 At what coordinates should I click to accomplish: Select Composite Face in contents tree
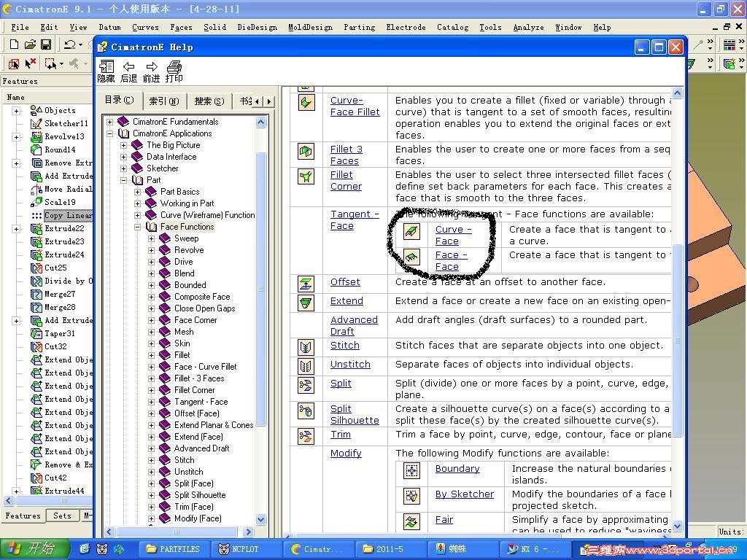point(202,297)
